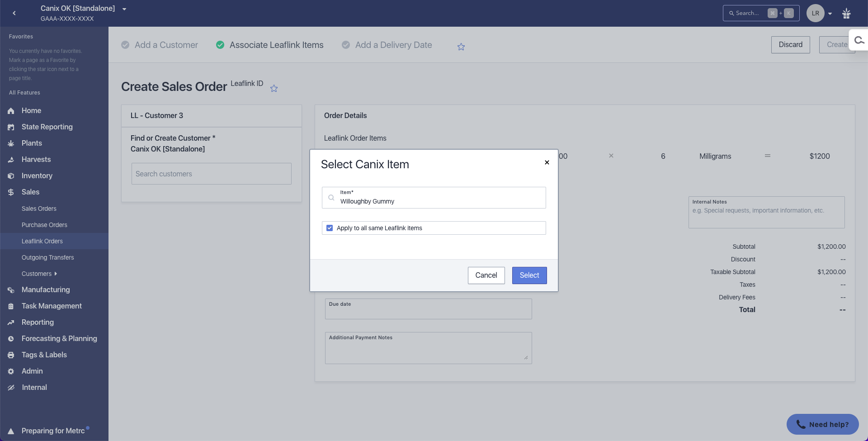This screenshot has height=441, width=868.
Task: Uncheck Apply to all same Leaflink items
Action: pos(330,228)
